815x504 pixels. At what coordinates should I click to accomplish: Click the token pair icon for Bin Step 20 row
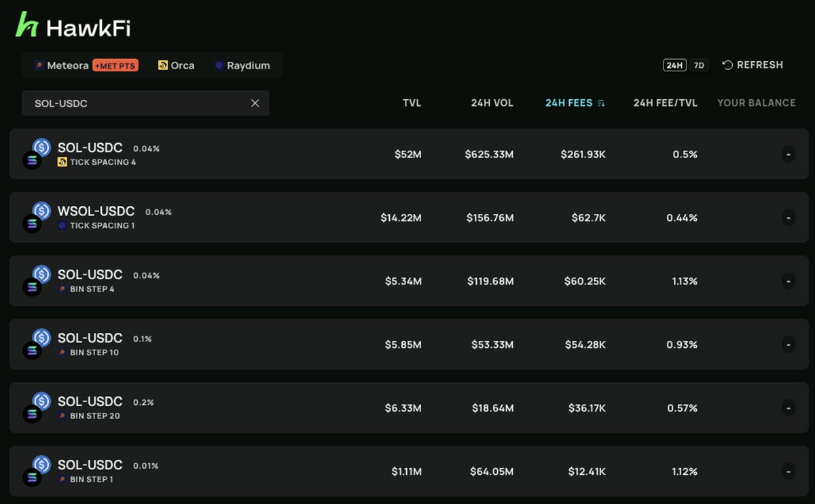tap(37, 408)
